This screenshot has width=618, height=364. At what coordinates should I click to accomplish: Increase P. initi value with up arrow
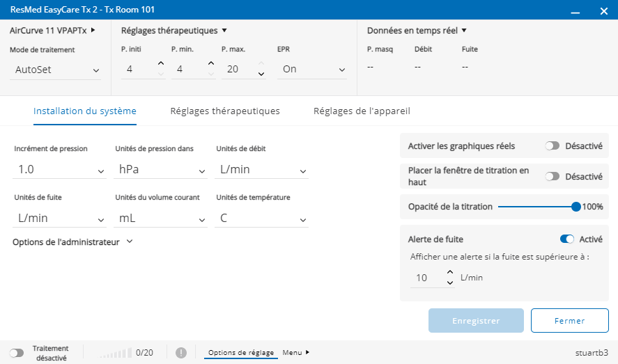pos(161,63)
